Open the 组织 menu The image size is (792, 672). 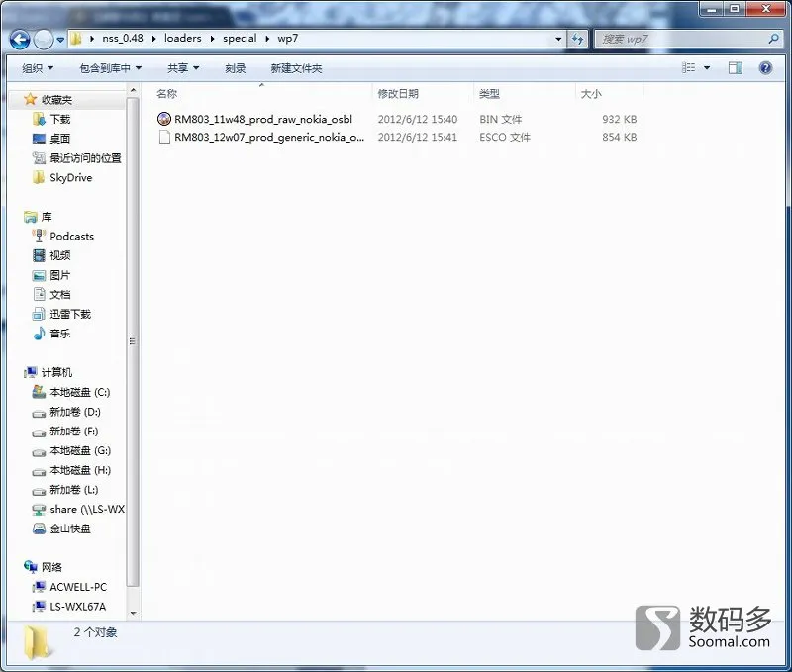click(x=38, y=68)
